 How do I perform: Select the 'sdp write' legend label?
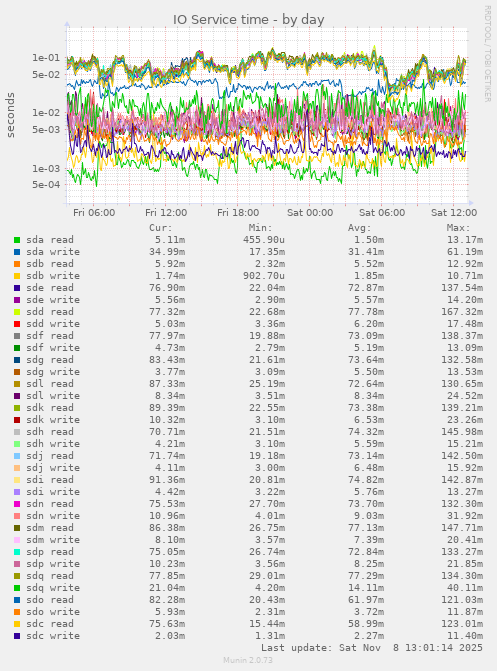[53, 564]
